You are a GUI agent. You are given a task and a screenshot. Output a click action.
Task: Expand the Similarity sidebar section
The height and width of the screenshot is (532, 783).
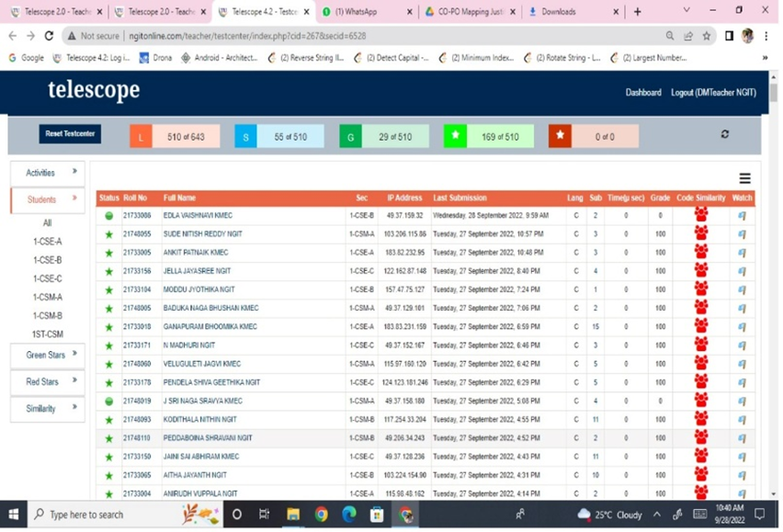[x=47, y=408]
